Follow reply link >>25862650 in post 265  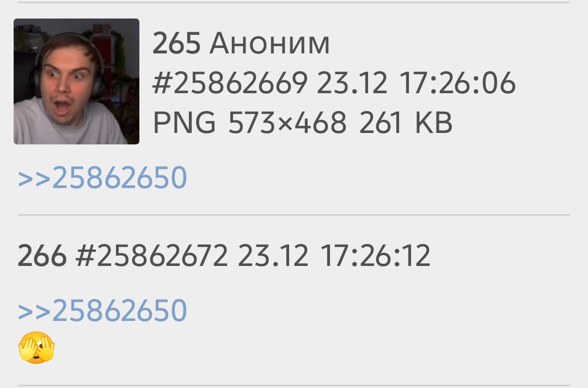102,178
